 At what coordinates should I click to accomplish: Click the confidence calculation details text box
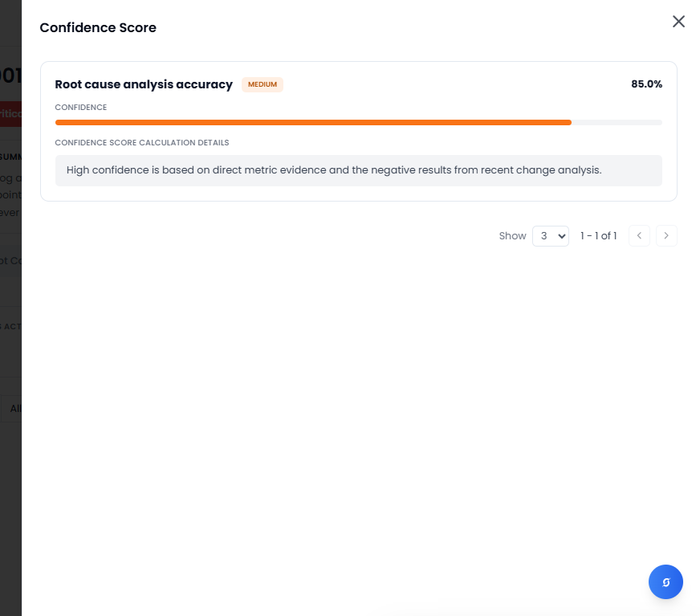click(x=358, y=170)
